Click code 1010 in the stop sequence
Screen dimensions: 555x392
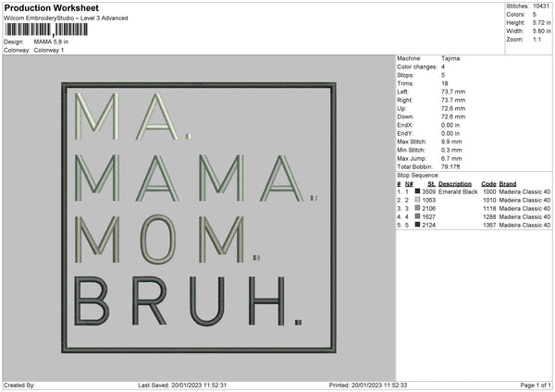click(489, 201)
